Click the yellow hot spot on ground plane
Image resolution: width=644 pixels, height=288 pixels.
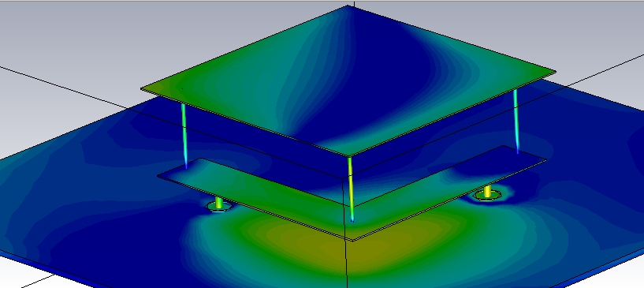[x=349, y=246]
